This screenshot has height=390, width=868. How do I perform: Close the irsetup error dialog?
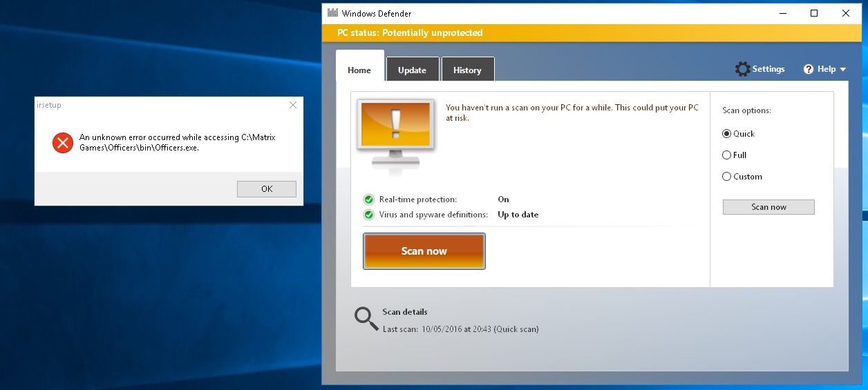(293, 105)
